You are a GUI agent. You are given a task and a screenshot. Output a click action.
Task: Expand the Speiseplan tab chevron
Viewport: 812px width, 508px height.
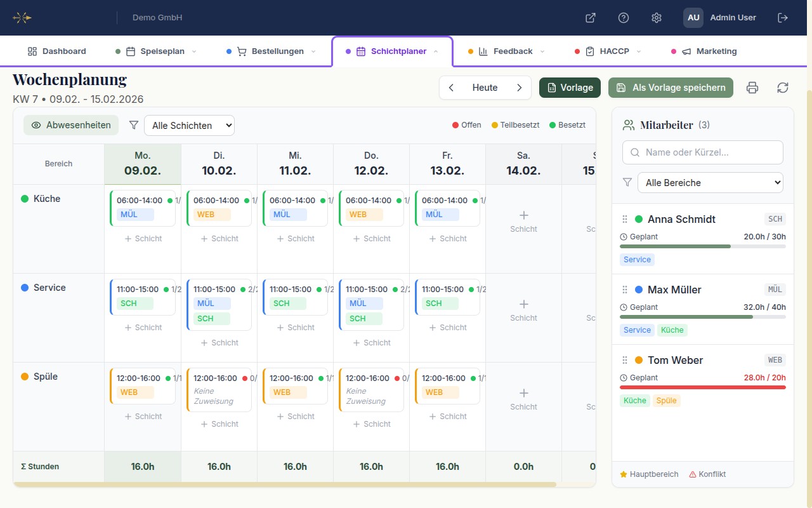(x=194, y=51)
